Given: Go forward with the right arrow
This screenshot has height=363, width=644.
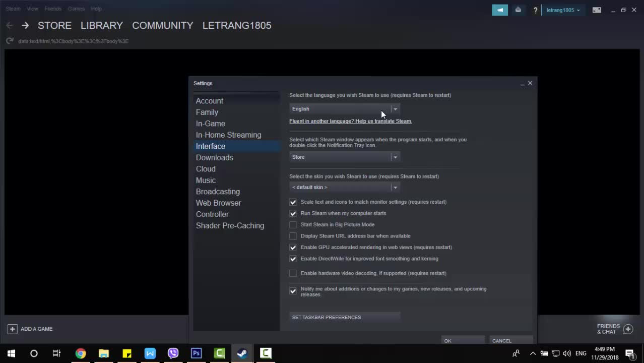Looking at the screenshot, I should (x=25, y=25).
